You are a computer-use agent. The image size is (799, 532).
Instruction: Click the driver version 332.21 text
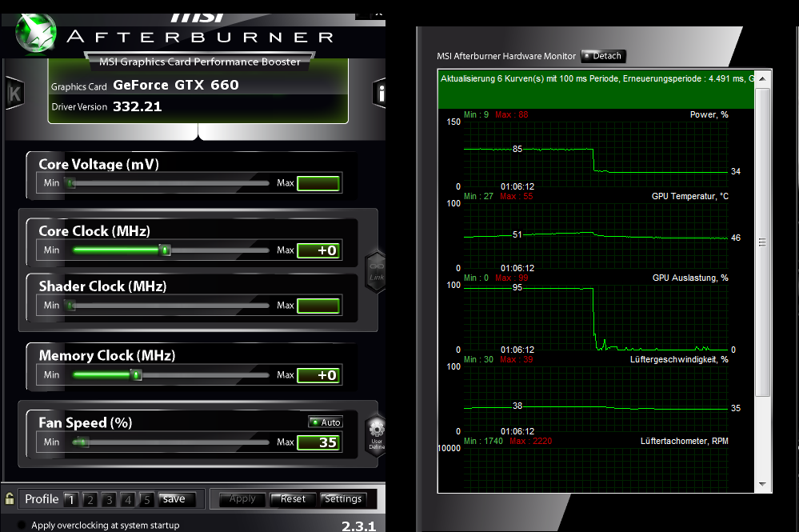(137, 106)
